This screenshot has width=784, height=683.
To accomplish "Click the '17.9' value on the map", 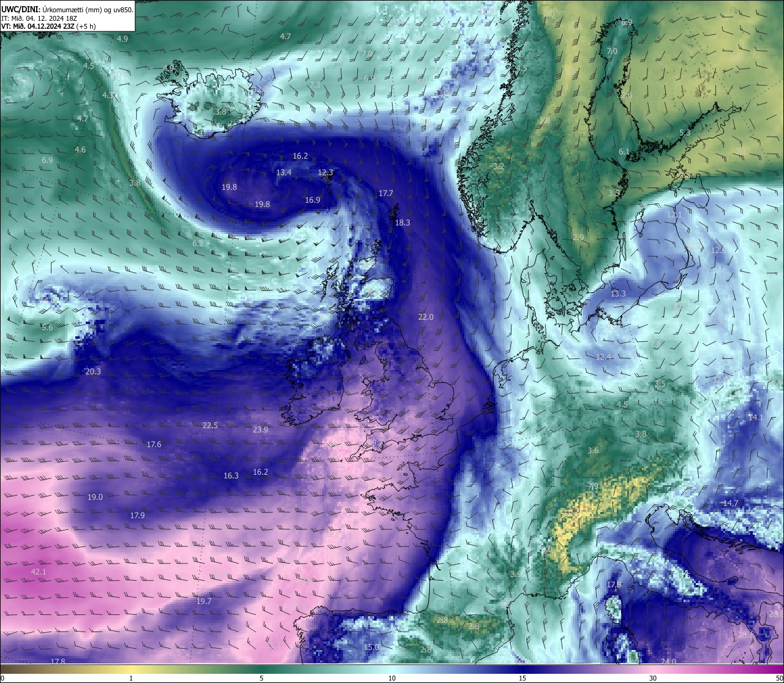I will click(137, 515).
